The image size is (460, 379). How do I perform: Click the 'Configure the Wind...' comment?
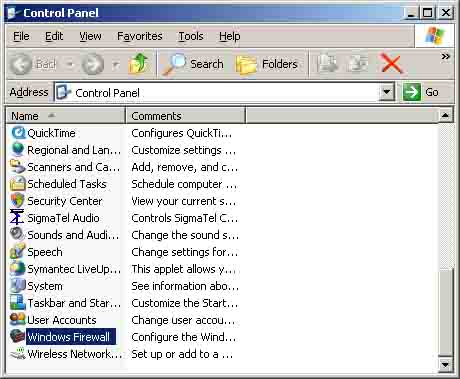(184, 337)
